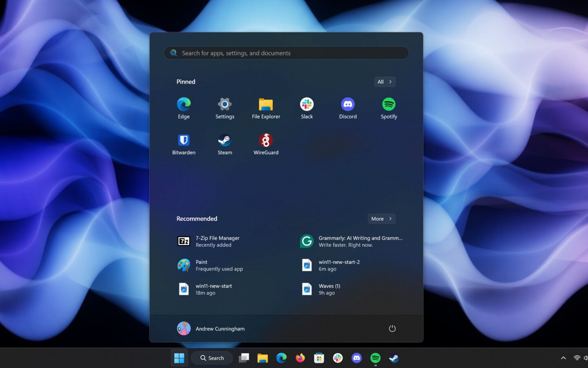Open Settings from the pinned apps
This screenshot has height=368, width=588.
tap(225, 108)
